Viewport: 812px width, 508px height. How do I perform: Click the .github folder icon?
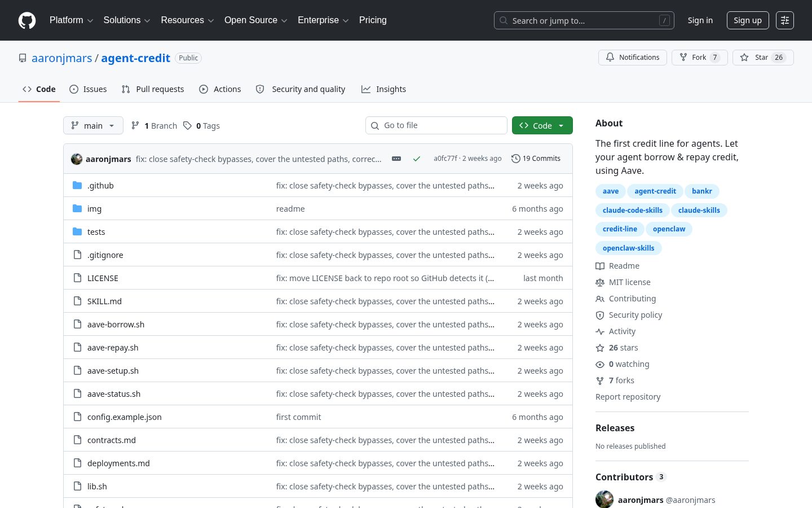coord(77,186)
